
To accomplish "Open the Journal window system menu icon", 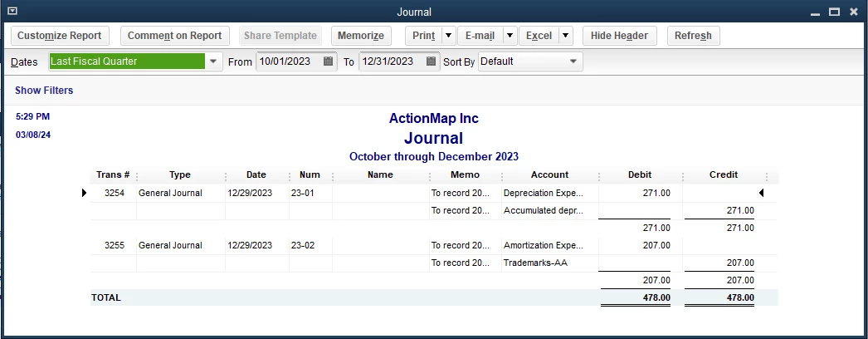I will [12, 11].
